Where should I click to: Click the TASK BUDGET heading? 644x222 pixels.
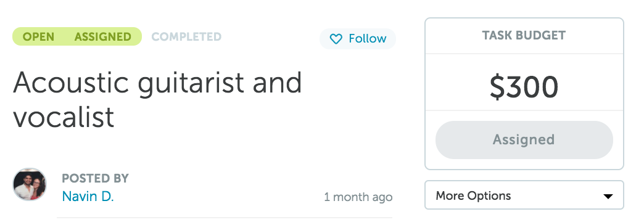coord(524,35)
